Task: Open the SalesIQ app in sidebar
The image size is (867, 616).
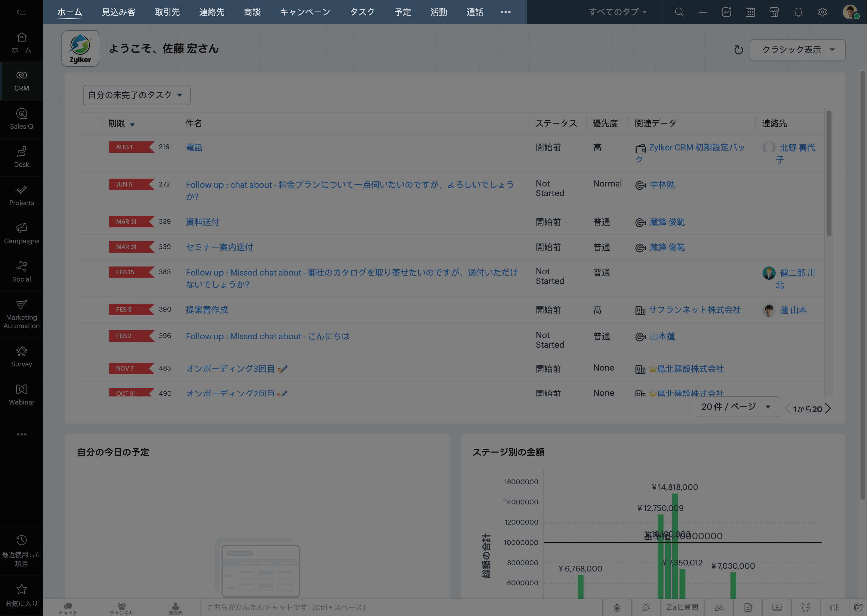Action: tap(22, 119)
